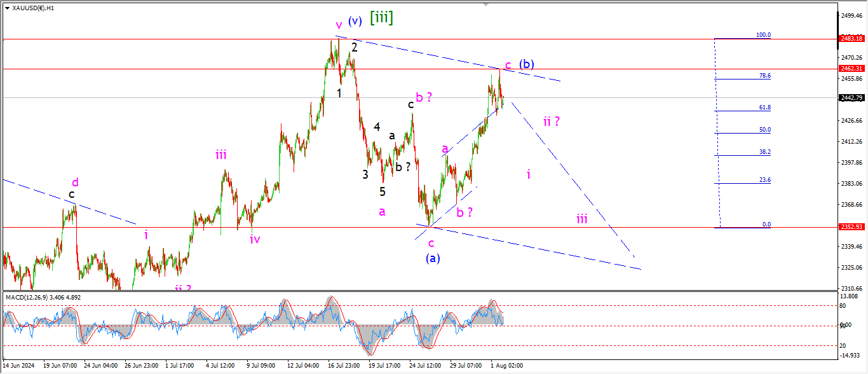Click the black 5 wave label
The image size is (868, 374).
(x=383, y=191)
